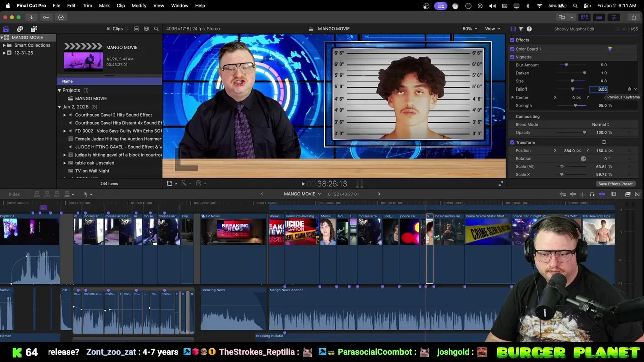Viewport: 644px width, 362px height.
Task: Select the Breaking News clip thumbnail in timeline
Action: point(233,232)
